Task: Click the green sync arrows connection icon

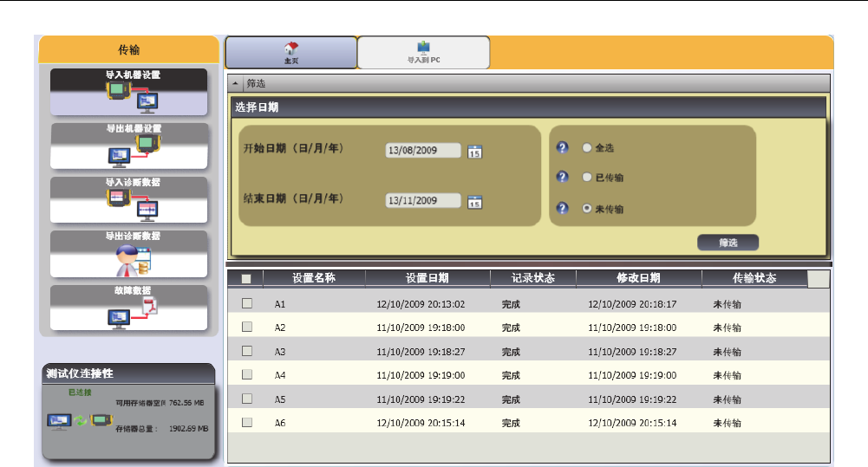Action: point(81,421)
